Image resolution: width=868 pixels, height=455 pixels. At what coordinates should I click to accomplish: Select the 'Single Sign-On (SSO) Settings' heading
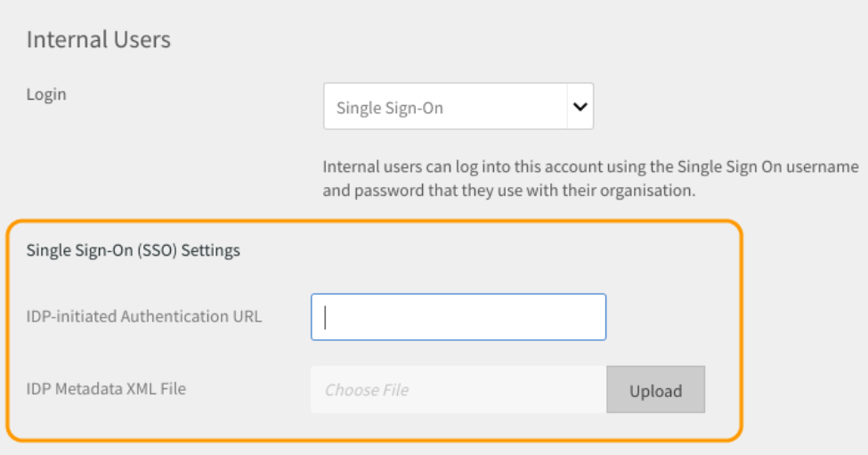pos(134,250)
